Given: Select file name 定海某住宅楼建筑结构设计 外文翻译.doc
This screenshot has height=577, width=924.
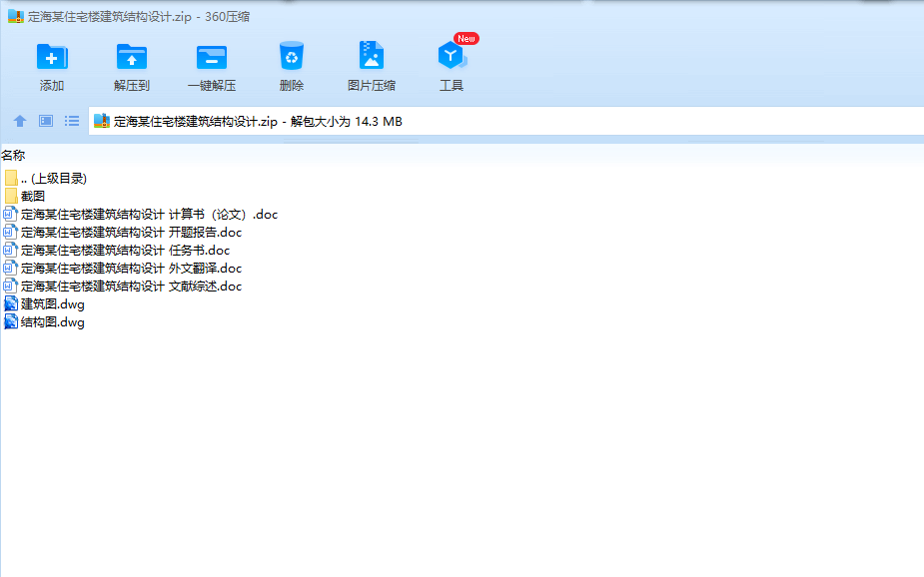Looking at the screenshot, I should (132, 268).
